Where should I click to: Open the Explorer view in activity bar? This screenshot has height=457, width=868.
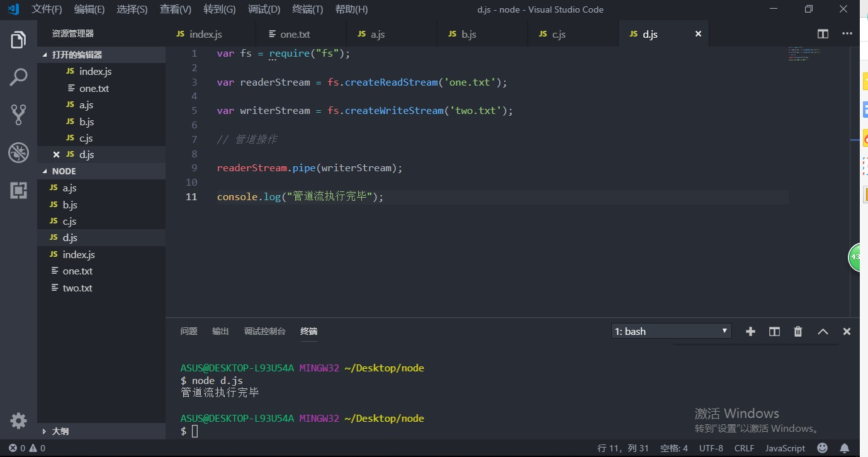18,40
